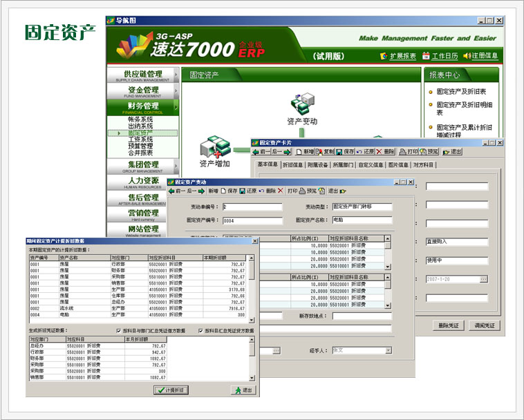Click 保存 in 固定资产卡片 toolbar
This screenshot has height=420, width=524.
coord(345,152)
